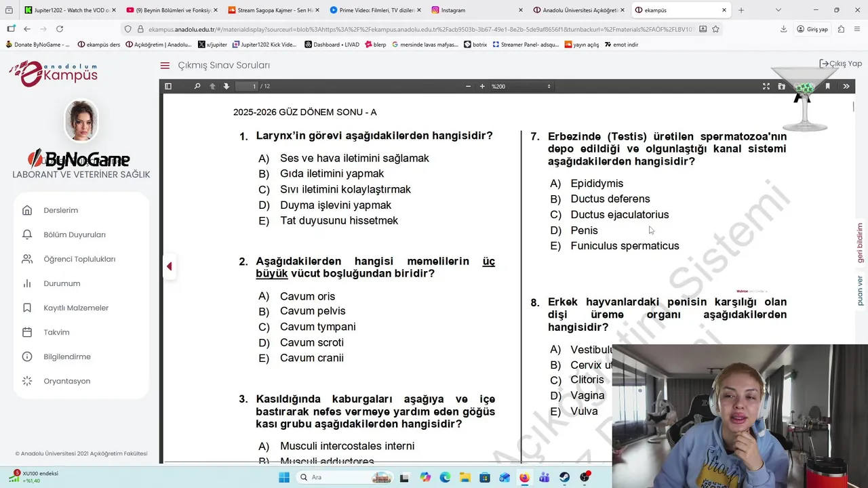Click the Giriş yap account button

812,29
